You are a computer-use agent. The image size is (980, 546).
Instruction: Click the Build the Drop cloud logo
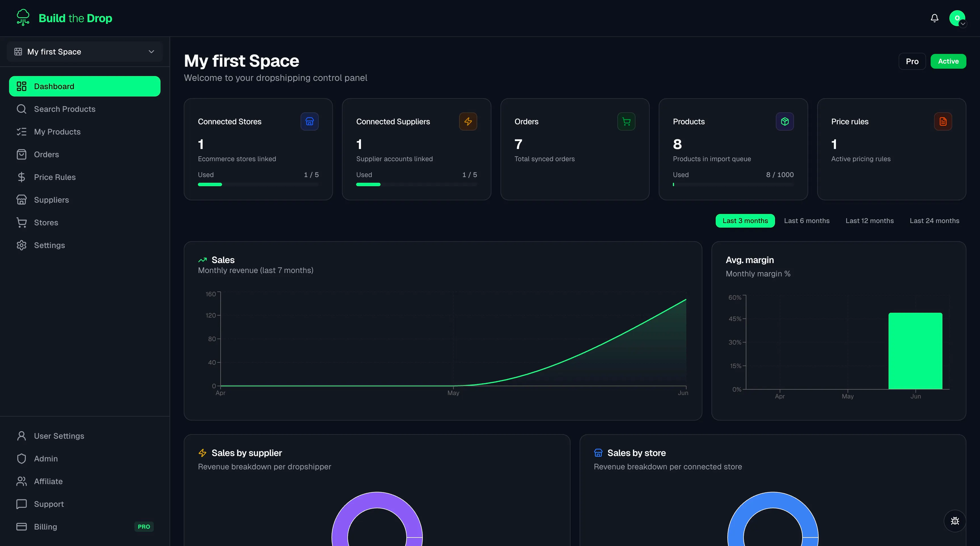pos(23,18)
